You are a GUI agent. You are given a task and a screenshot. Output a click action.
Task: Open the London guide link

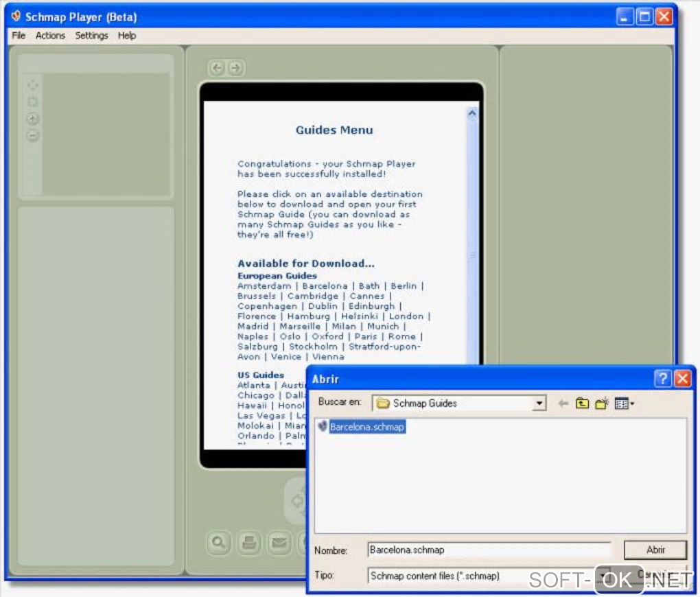tap(406, 316)
